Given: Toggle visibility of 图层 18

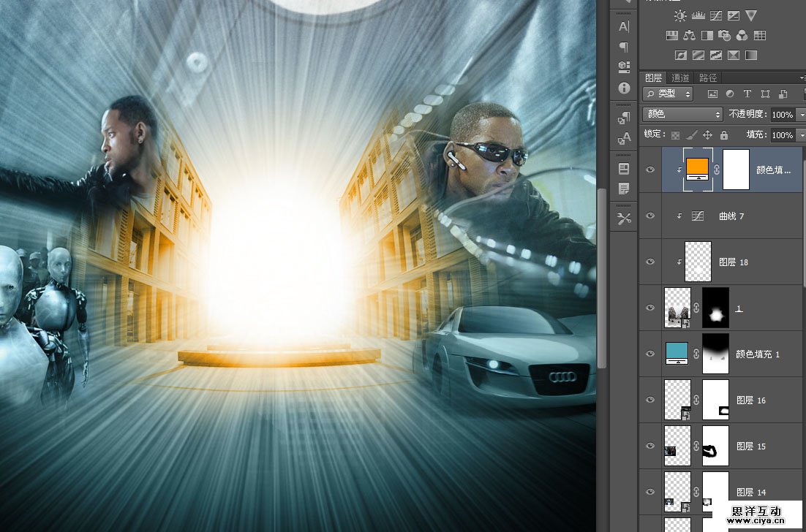Looking at the screenshot, I should click(x=649, y=262).
